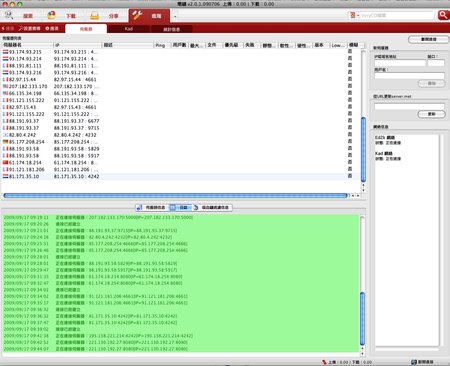Select the Advanced tab with wrench icon
Screen dimensions: 450x366
[149, 15]
